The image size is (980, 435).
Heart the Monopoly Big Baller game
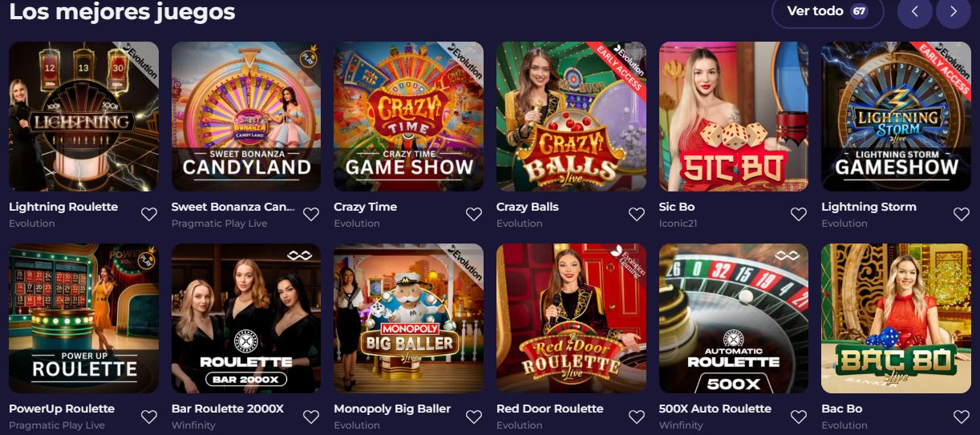(474, 417)
